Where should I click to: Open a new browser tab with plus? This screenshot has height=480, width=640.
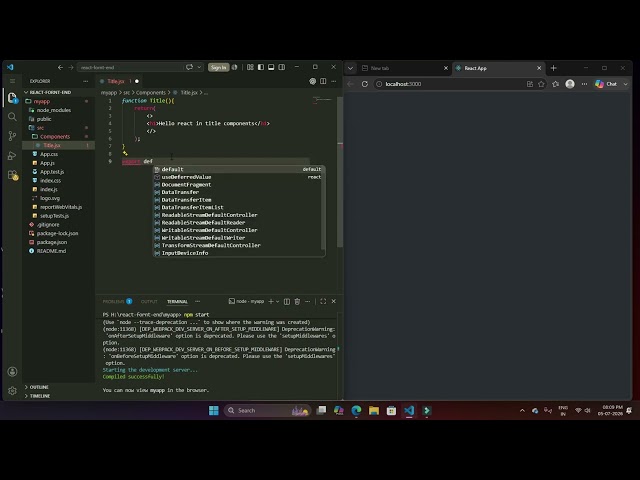pyautogui.click(x=553, y=68)
